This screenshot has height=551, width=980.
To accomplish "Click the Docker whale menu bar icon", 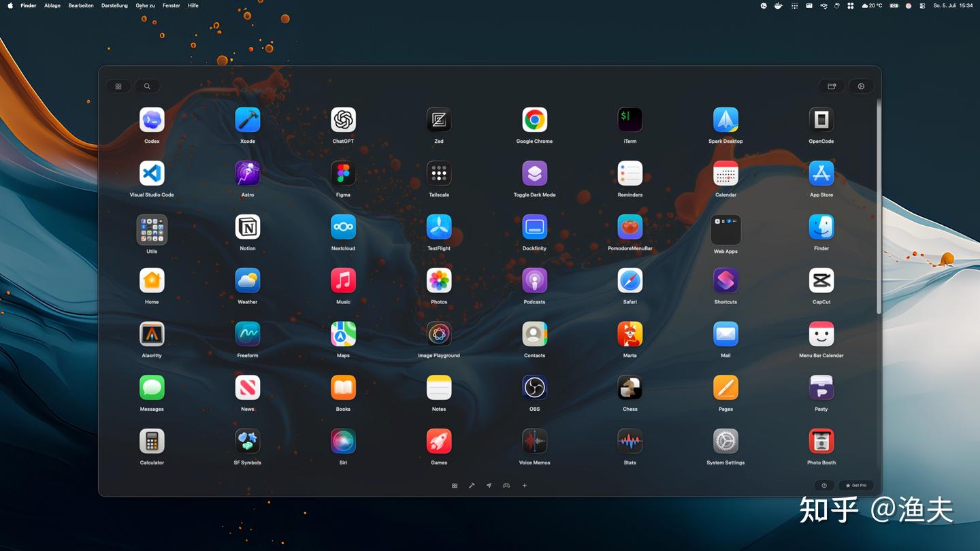I will (779, 5).
